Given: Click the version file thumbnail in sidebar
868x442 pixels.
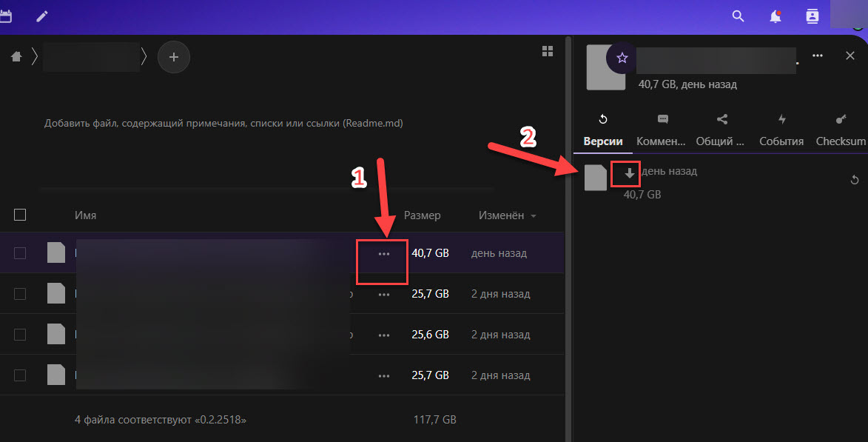Looking at the screenshot, I should 596,178.
